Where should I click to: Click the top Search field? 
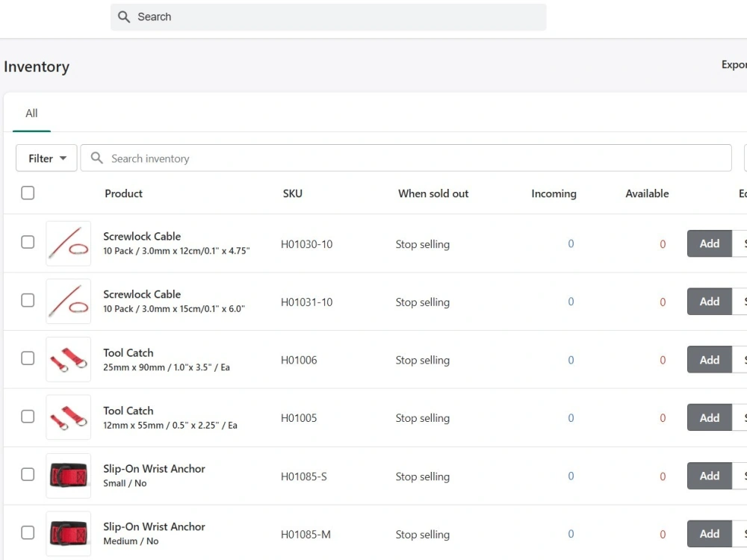tap(328, 17)
